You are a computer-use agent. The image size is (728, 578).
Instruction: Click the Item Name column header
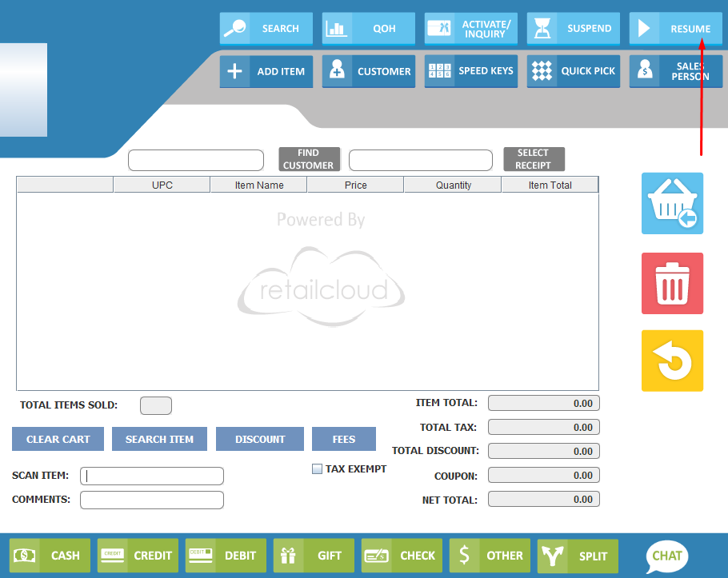click(x=259, y=185)
